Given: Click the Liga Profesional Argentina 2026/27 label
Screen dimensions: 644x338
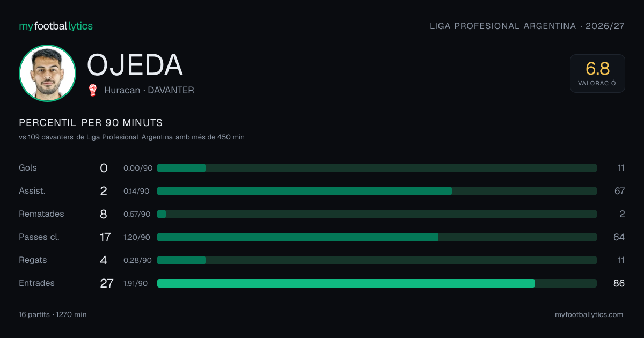Looking at the screenshot, I should point(528,26).
